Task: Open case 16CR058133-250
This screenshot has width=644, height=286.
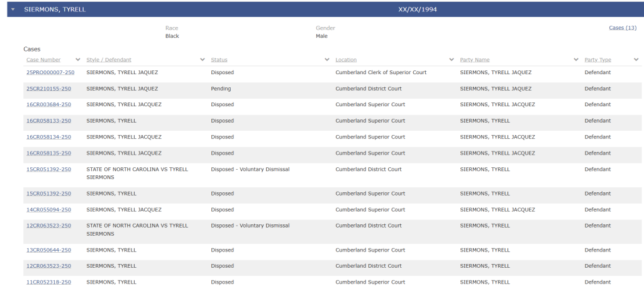Action: click(x=48, y=121)
